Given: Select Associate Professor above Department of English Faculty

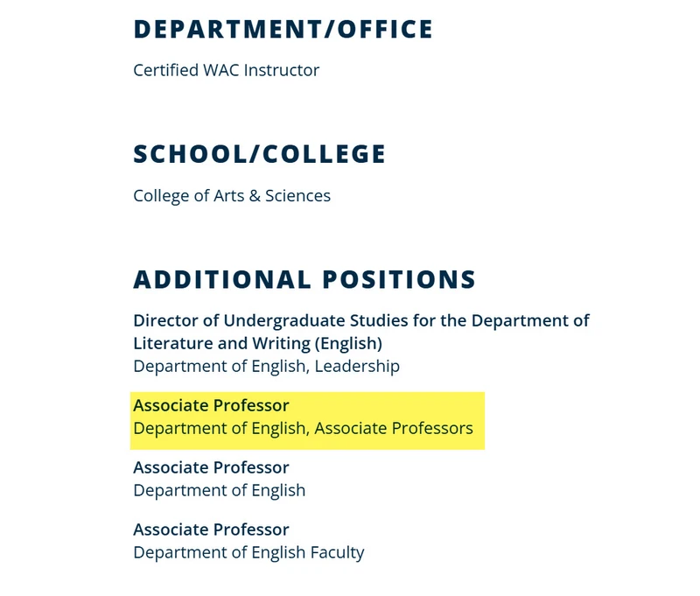Looking at the screenshot, I should (211, 529).
